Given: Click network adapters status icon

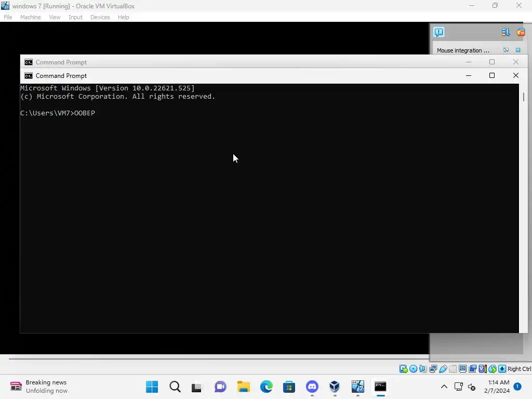Looking at the screenshot, I should (x=433, y=369).
